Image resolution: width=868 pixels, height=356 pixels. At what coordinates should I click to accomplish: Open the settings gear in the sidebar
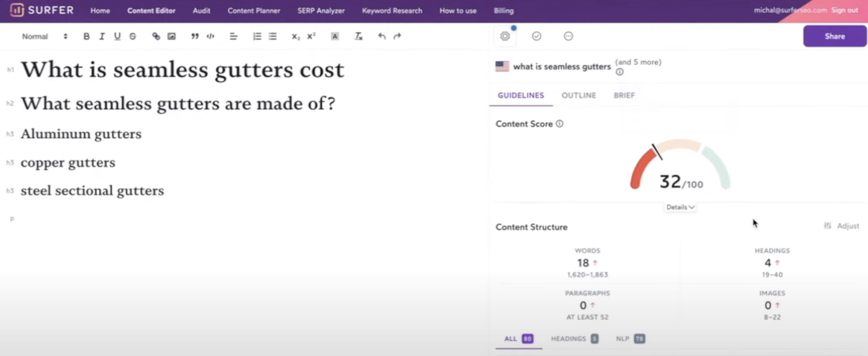(505, 36)
